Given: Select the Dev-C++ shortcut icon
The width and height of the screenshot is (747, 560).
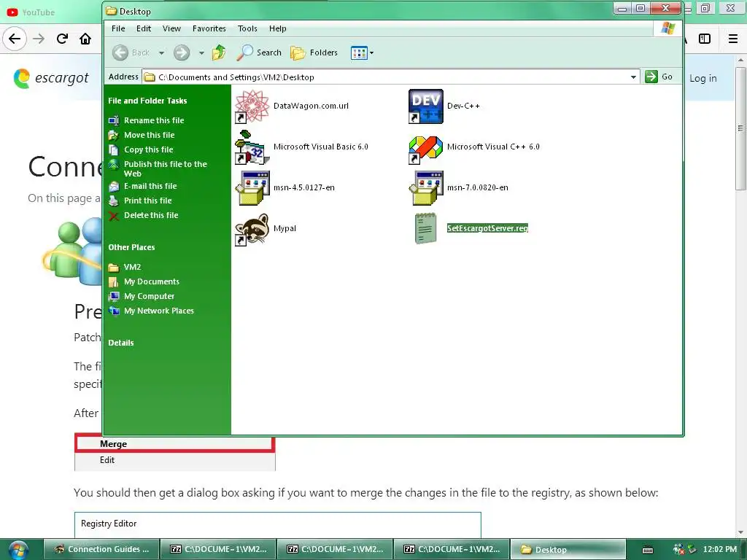Looking at the screenshot, I should [x=426, y=106].
